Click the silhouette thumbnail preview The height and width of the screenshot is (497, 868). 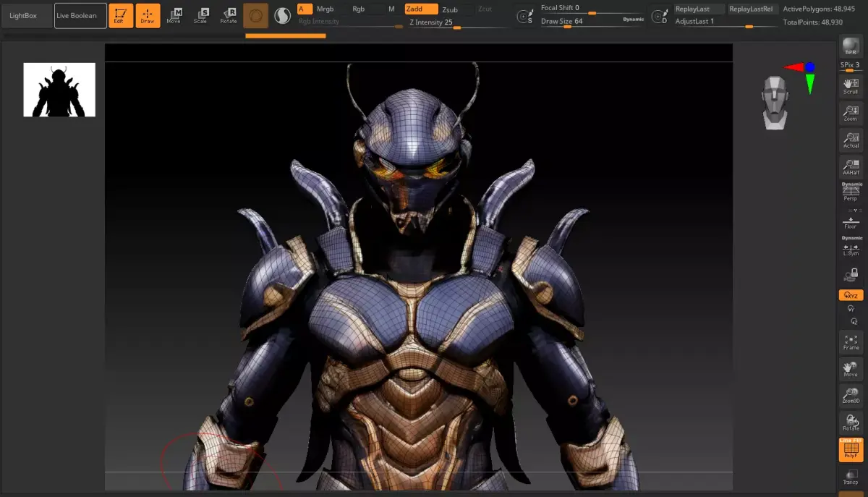pos(59,90)
